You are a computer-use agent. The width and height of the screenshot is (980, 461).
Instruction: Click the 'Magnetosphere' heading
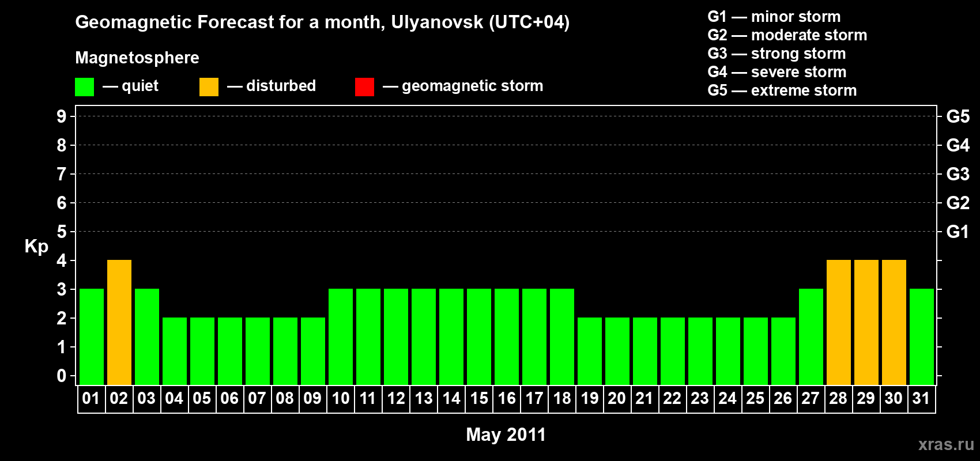coord(137,58)
